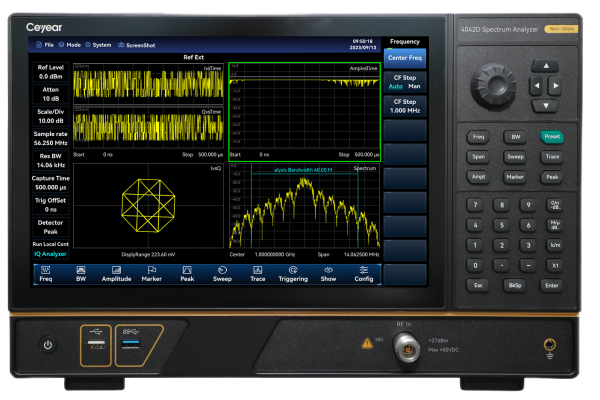Hit the hardware Peak key
Image resolution: width=600 pixels, height=400 pixels.
(552, 177)
